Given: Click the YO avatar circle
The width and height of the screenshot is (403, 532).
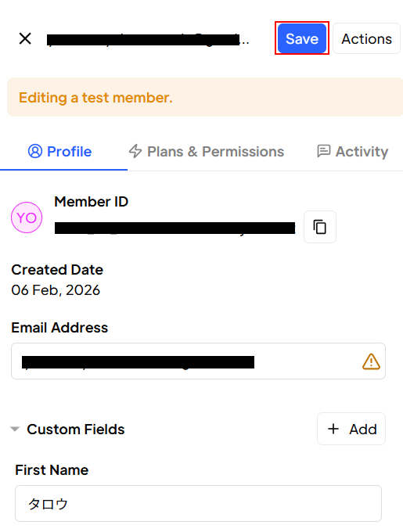Looking at the screenshot, I should [27, 217].
